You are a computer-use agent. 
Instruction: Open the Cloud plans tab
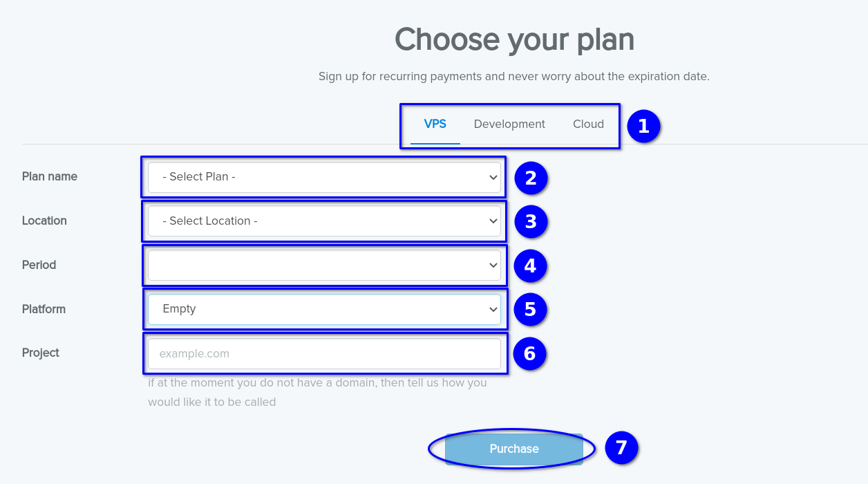pyautogui.click(x=588, y=124)
